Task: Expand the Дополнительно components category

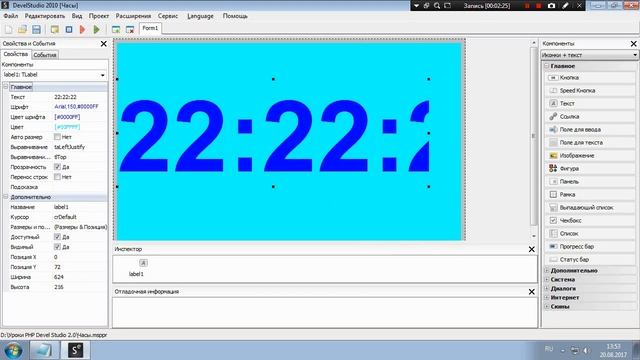Action: tap(547, 270)
